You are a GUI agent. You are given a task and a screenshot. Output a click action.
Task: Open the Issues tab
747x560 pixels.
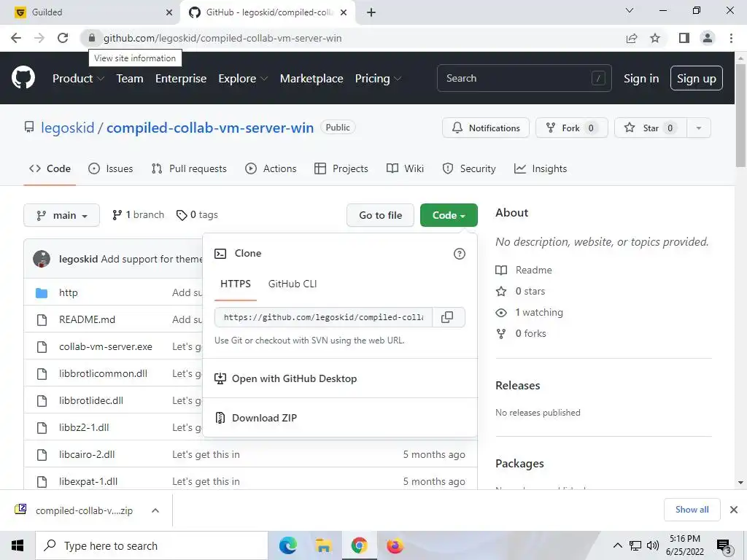(x=111, y=168)
